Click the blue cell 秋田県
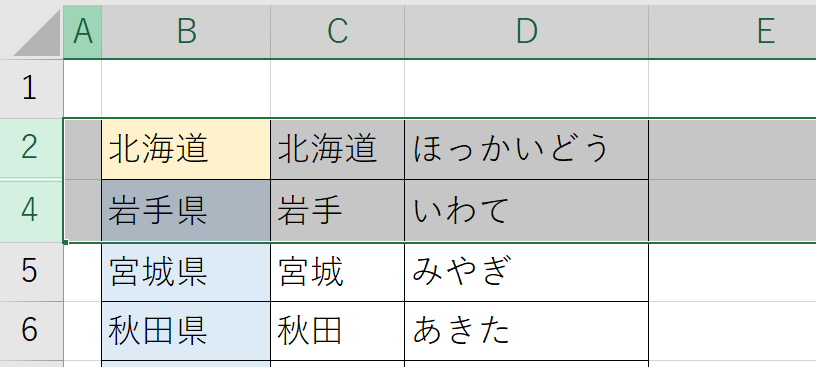The image size is (816, 367). [186, 331]
